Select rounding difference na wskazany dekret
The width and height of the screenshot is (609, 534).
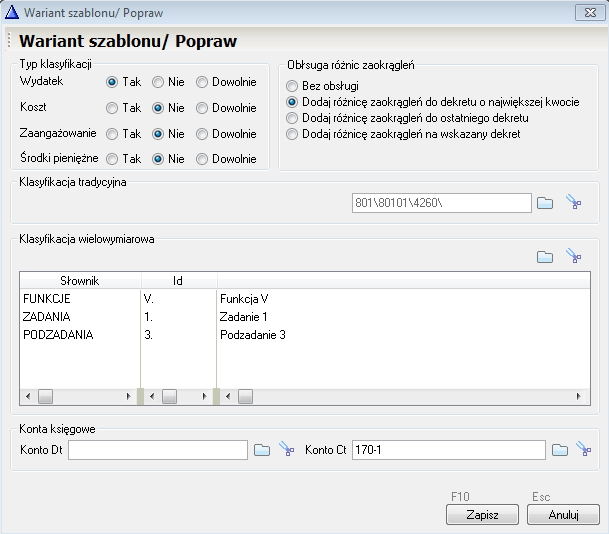[x=292, y=133]
